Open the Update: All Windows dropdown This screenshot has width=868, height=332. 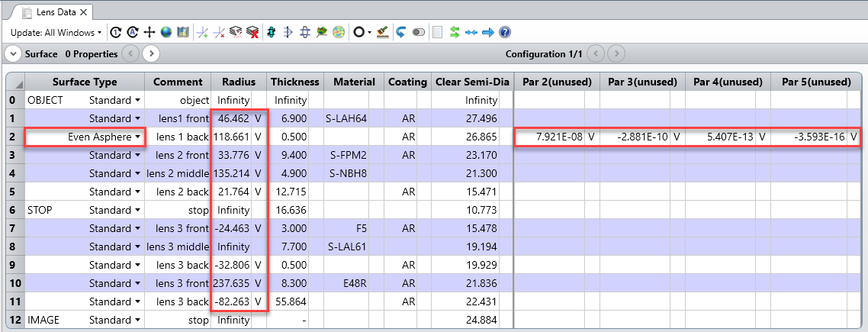pos(56,33)
